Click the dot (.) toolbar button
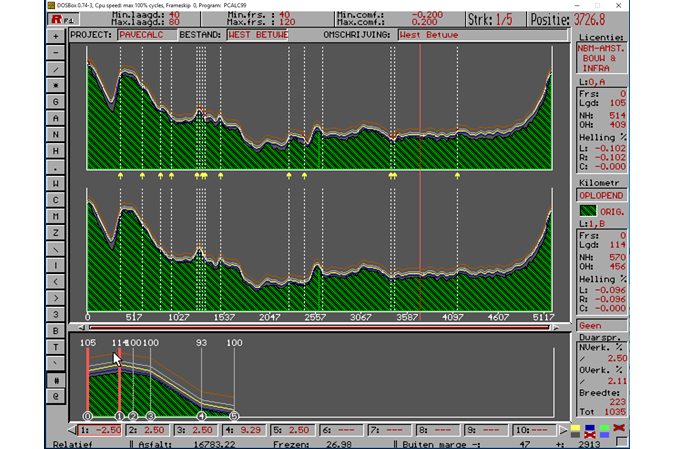675x449 pixels. point(56,167)
